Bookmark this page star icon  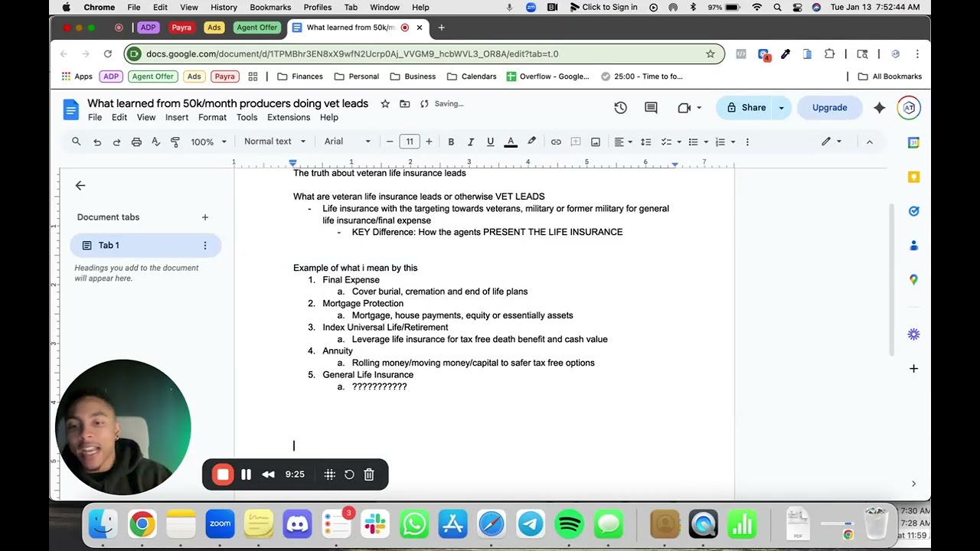[710, 54]
